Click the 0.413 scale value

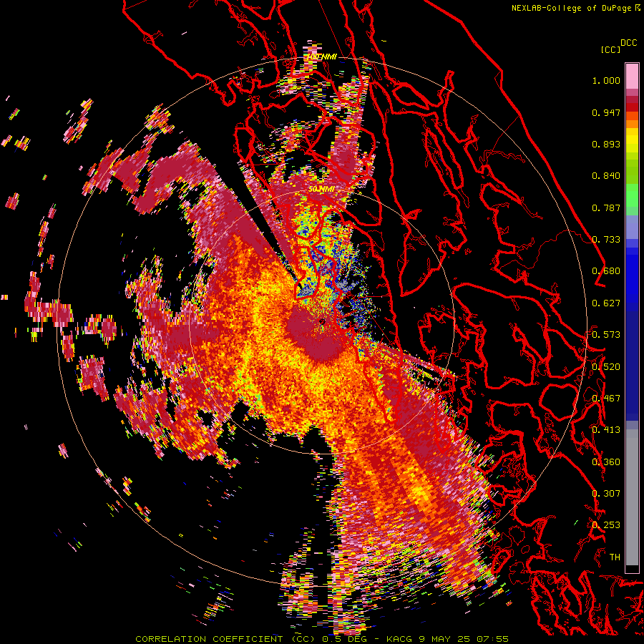click(x=606, y=430)
